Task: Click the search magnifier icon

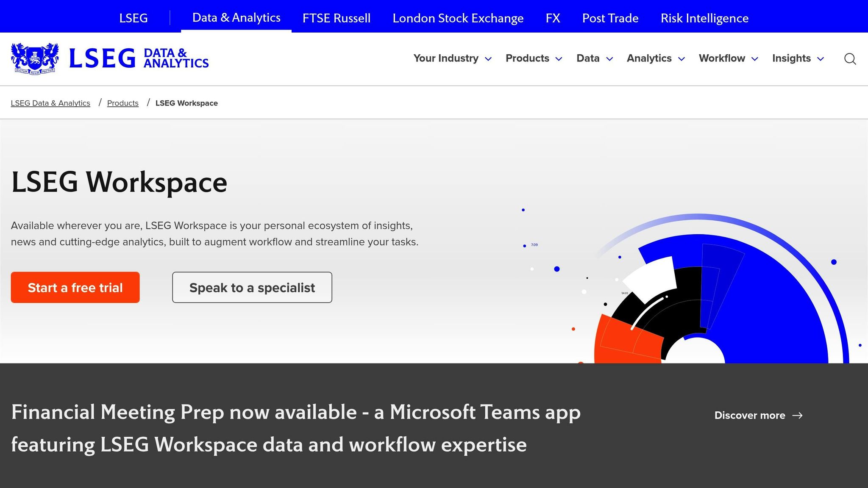Action: coord(850,59)
